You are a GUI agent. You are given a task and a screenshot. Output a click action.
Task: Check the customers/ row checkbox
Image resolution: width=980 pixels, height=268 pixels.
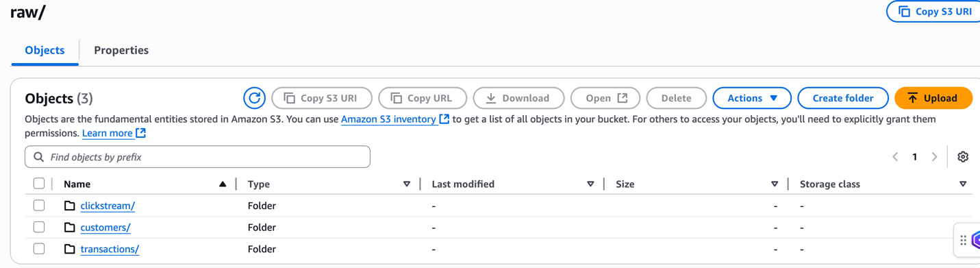(39, 227)
